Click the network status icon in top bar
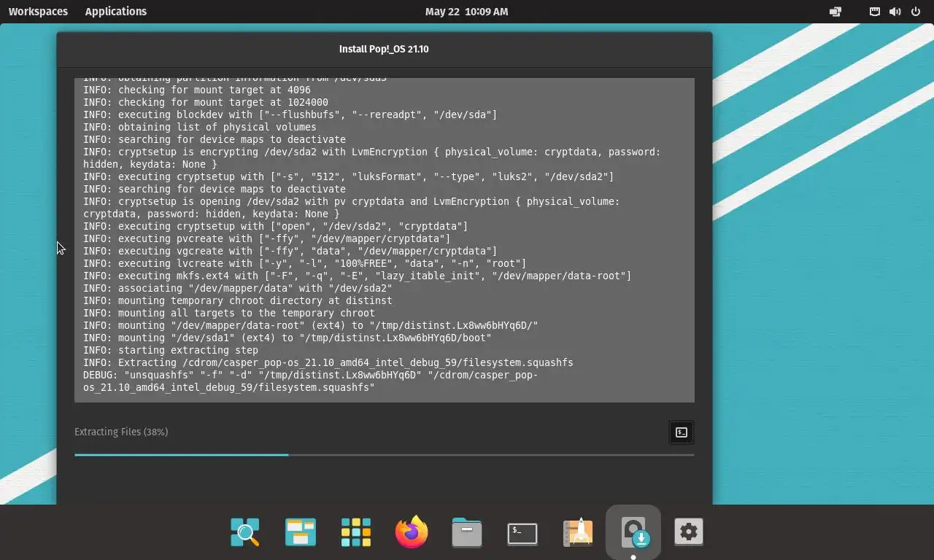 click(x=874, y=12)
